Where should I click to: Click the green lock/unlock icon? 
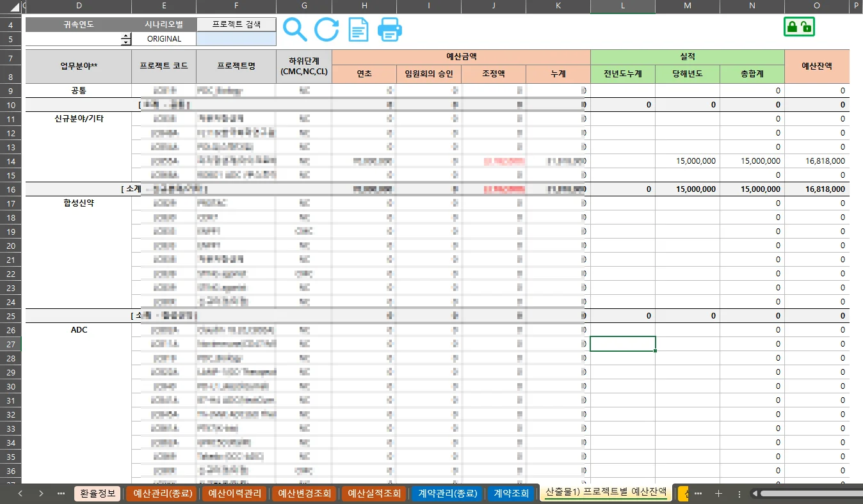click(x=799, y=27)
